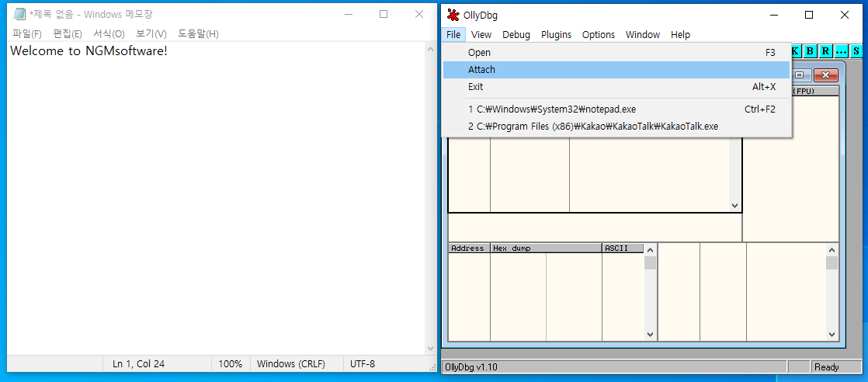The height and width of the screenshot is (382, 868).
Task: Click the UTF-8 encoding status entry
Action: [x=363, y=364]
